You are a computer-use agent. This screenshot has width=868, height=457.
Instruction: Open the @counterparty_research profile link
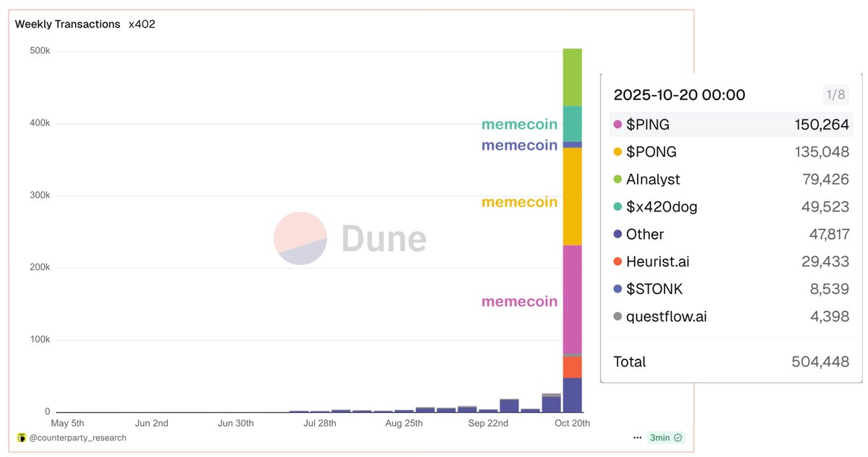[77, 438]
